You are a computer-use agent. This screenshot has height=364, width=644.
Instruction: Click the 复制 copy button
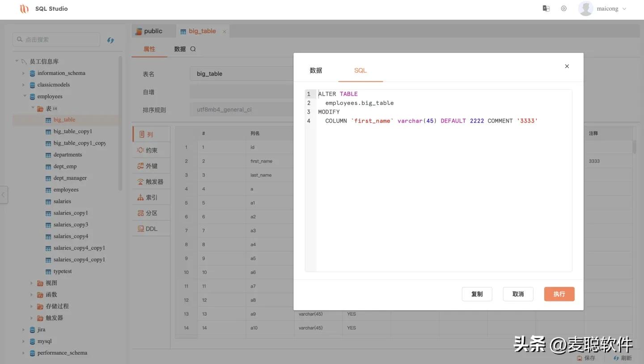477,294
